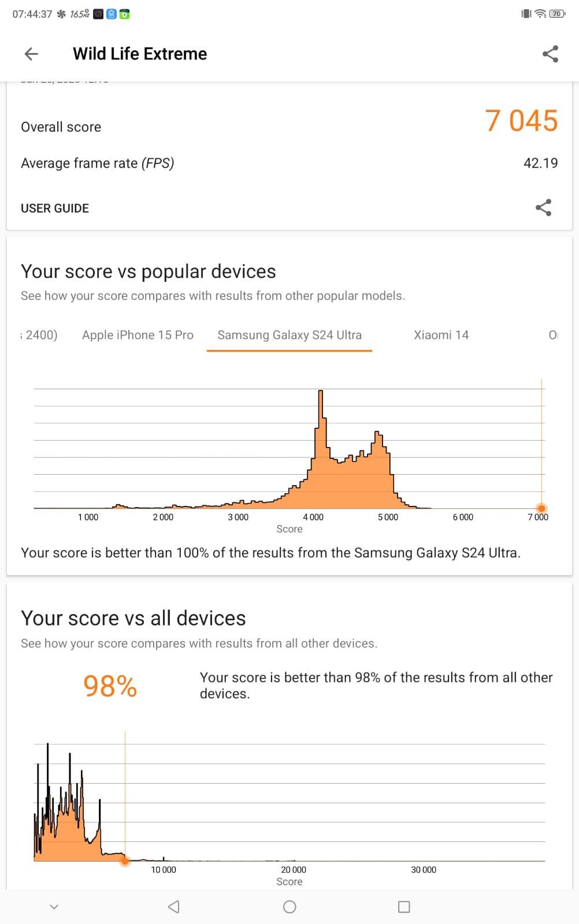Image resolution: width=579 pixels, height=924 pixels.
Task: Tap the Wi-Fi status icon
Action: (540, 13)
